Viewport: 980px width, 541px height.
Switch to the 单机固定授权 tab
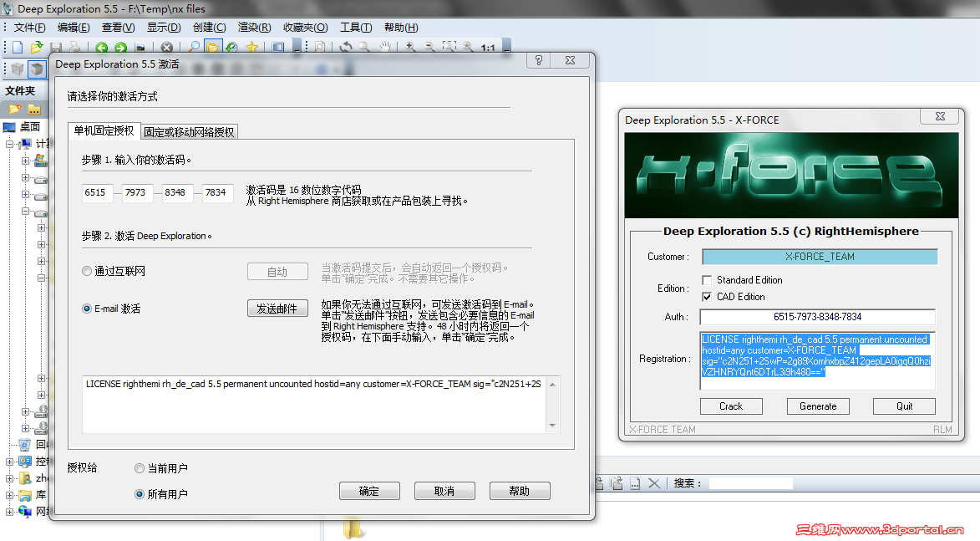[104, 130]
